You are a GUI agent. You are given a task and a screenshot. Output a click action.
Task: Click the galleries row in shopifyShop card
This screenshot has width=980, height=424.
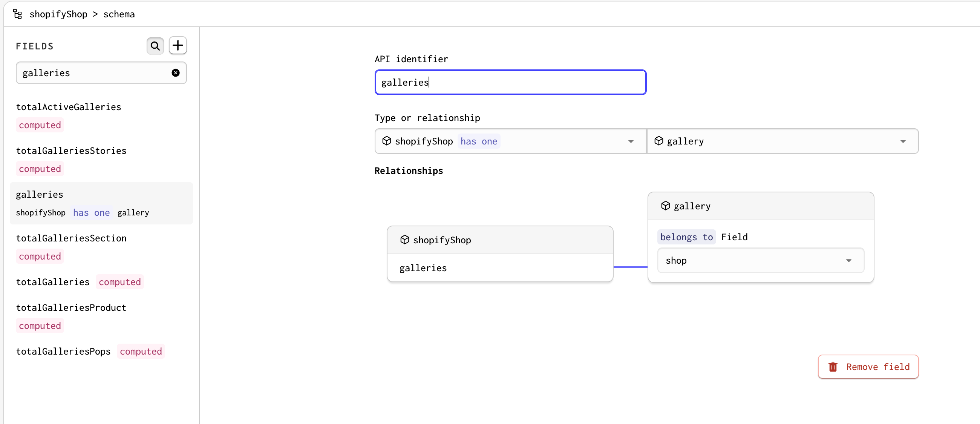[x=500, y=267]
